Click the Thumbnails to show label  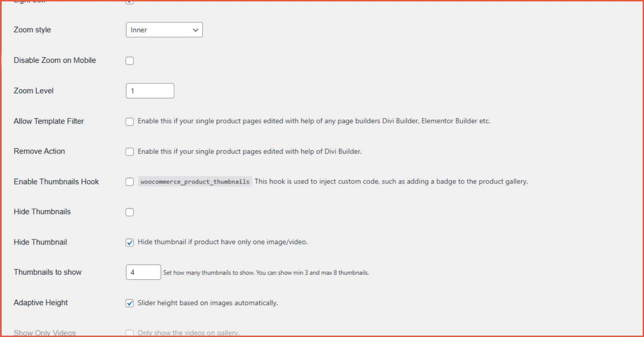47,272
